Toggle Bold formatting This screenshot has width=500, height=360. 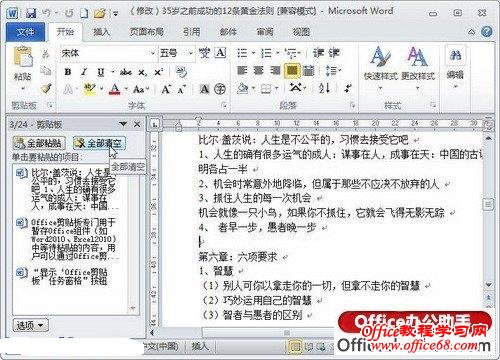pyautogui.click(x=68, y=72)
